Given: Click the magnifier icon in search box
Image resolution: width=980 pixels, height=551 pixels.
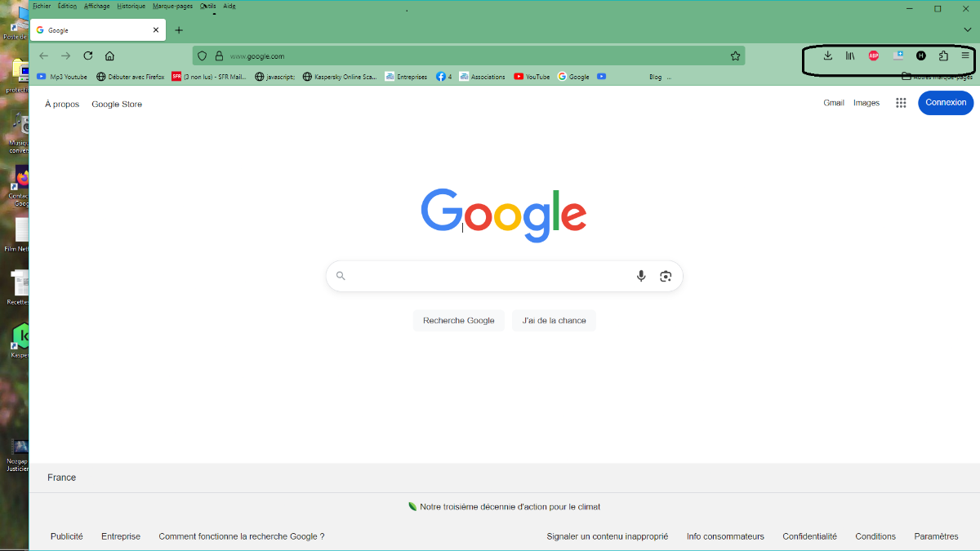Looking at the screenshot, I should point(341,276).
